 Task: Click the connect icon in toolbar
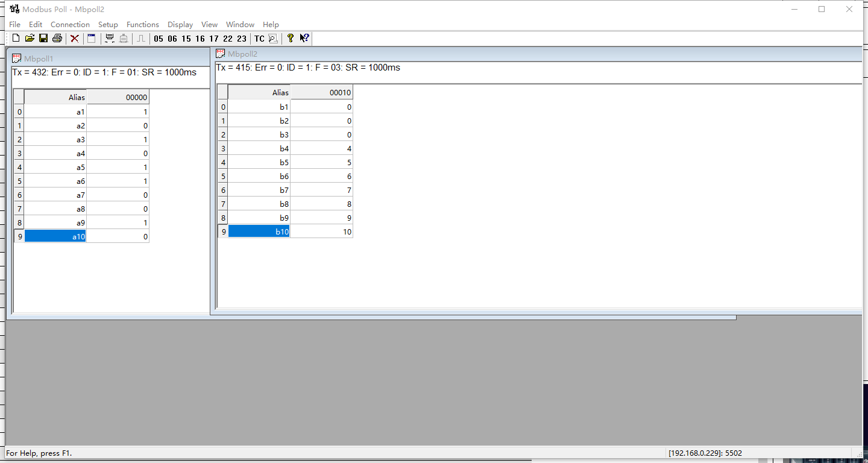pyautogui.click(x=110, y=39)
